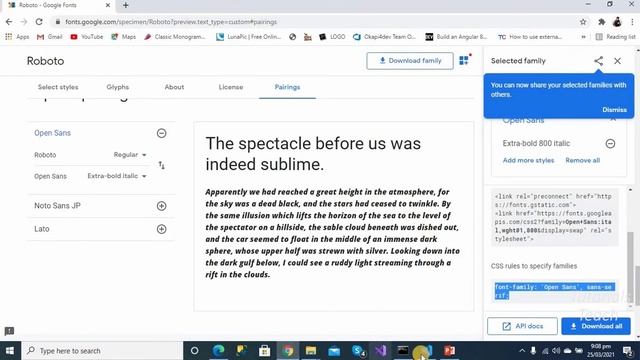Open the Chrome profile avatar

[617, 22]
